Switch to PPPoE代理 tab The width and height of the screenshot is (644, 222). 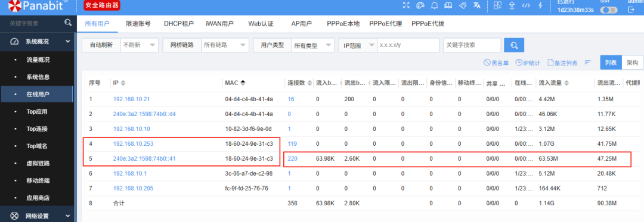click(385, 24)
